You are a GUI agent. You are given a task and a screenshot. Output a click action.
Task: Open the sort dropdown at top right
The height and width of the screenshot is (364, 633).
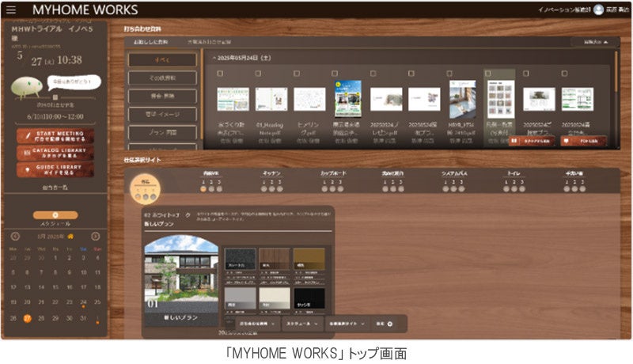pyautogui.click(x=596, y=42)
